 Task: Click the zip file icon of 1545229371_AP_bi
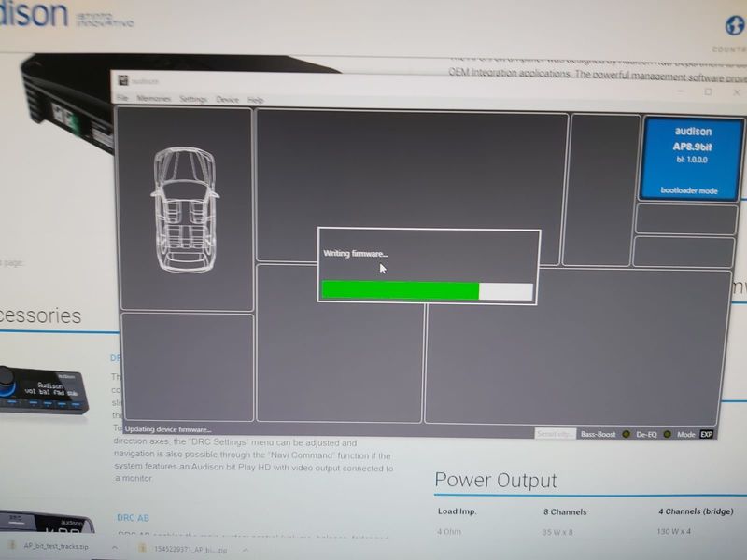coord(143,549)
